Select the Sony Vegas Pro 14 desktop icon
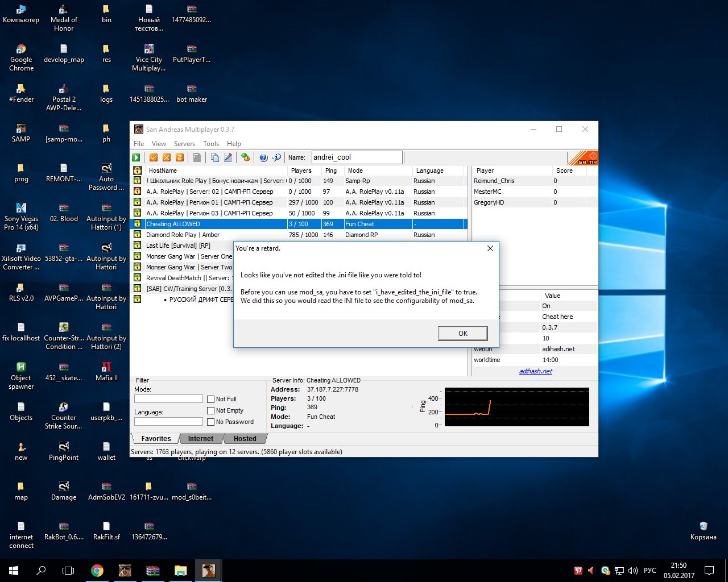Image resolution: width=728 pixels, height=582 pixels. coord(21,217)
